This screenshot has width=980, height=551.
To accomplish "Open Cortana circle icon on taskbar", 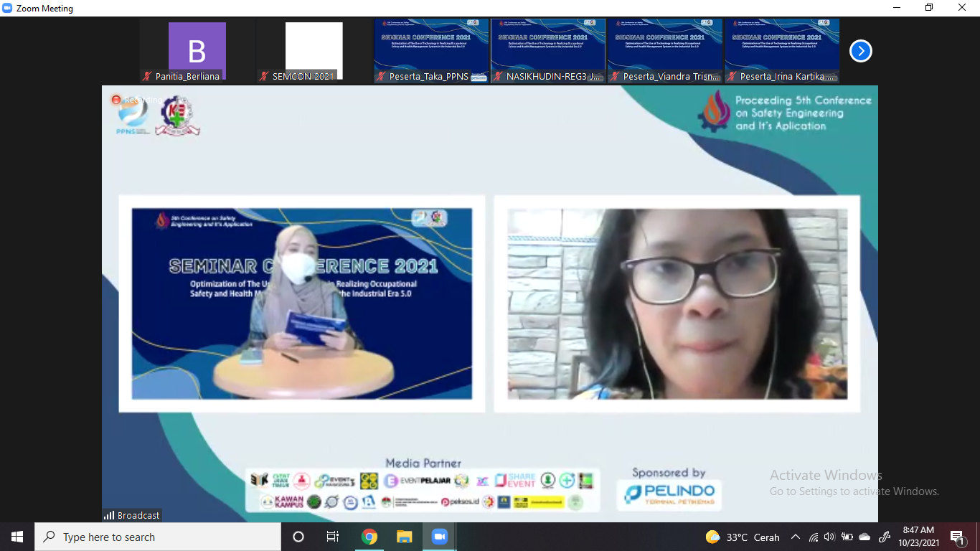I will click(x=298, y=537).
